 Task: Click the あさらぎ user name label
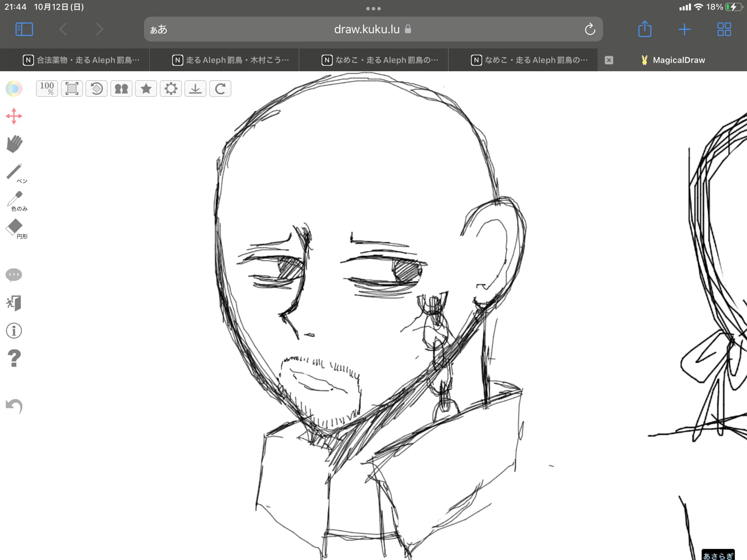718,555
